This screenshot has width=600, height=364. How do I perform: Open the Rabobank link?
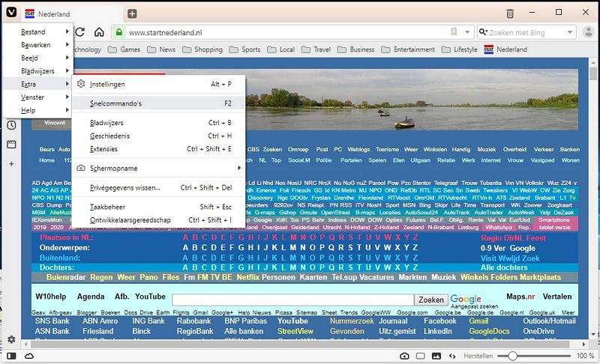click(193, 321)
